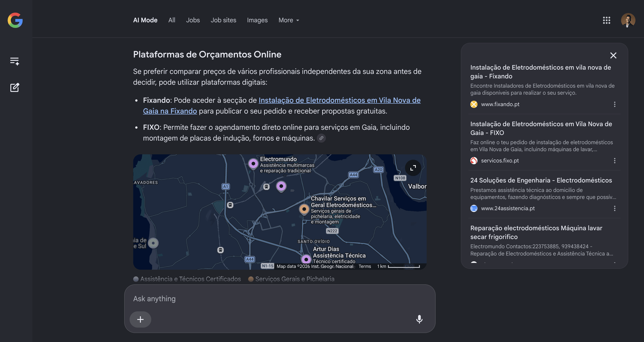This screenshot has height=342, width=644.
Task: Switch to the Jobs tab
Action: click(x=193, y=20)
